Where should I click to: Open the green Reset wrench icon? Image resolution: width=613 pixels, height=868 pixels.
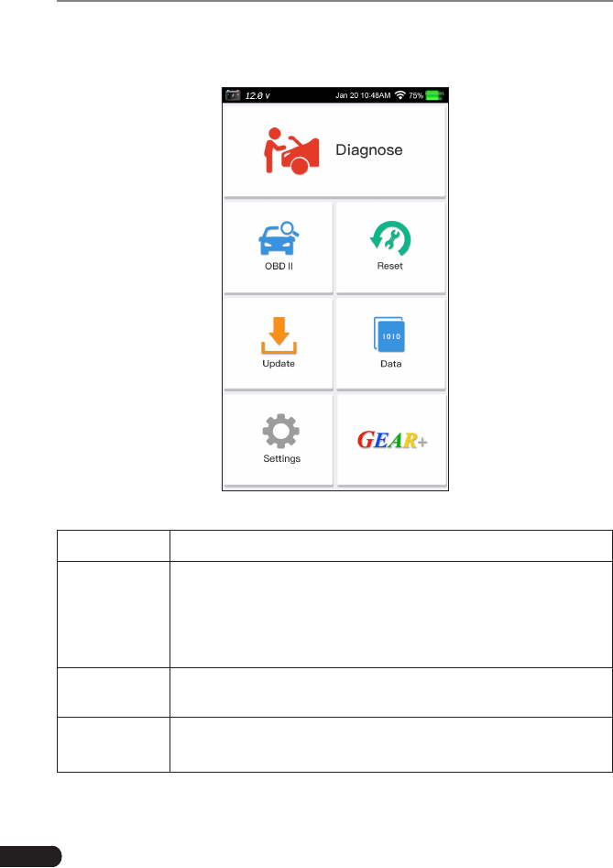[390, 238]
